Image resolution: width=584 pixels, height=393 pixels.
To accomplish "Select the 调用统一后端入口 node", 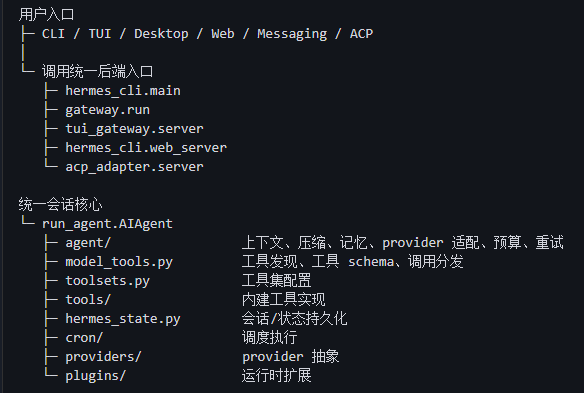I will (x=98, y=72).
